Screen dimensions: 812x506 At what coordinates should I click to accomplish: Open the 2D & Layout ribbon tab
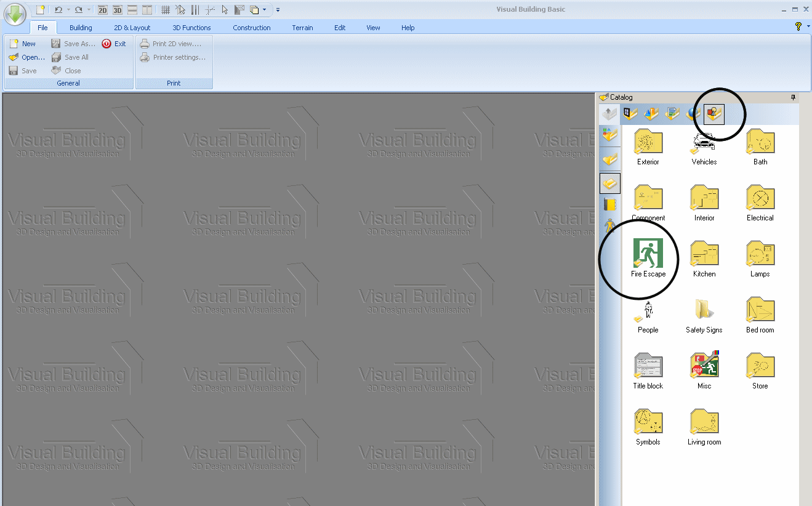point(132,28)
